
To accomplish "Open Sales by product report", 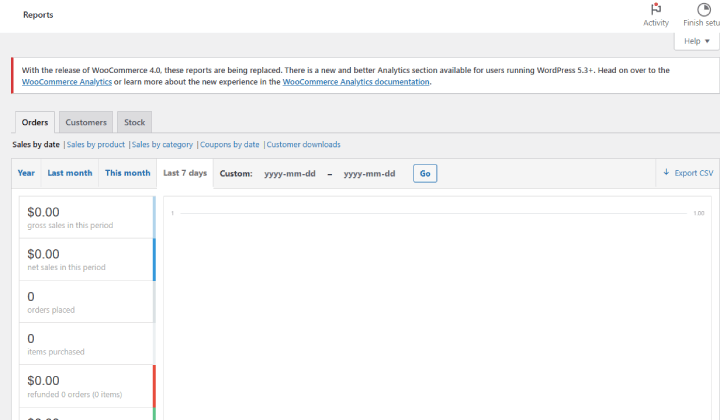I will point(96,145).
